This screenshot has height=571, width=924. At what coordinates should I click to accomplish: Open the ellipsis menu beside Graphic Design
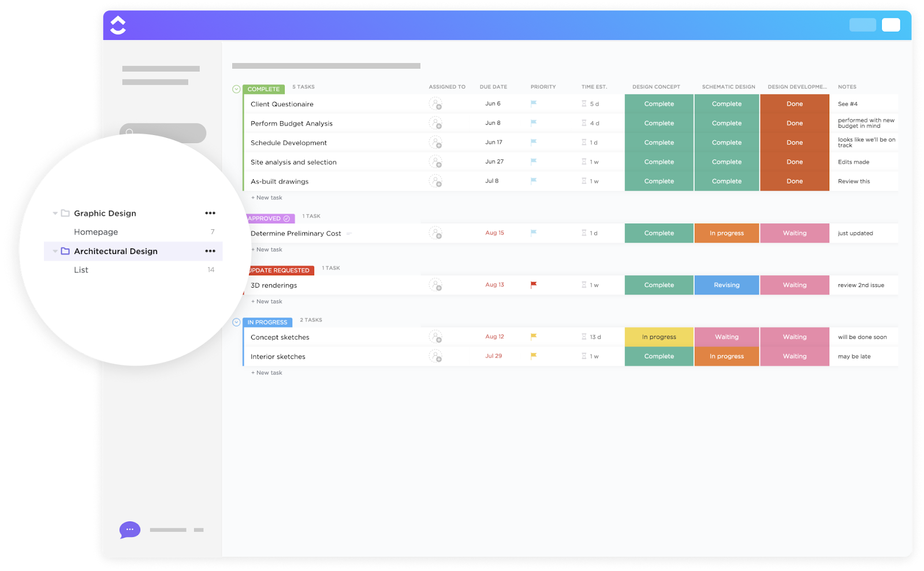[x=210, y=213]
